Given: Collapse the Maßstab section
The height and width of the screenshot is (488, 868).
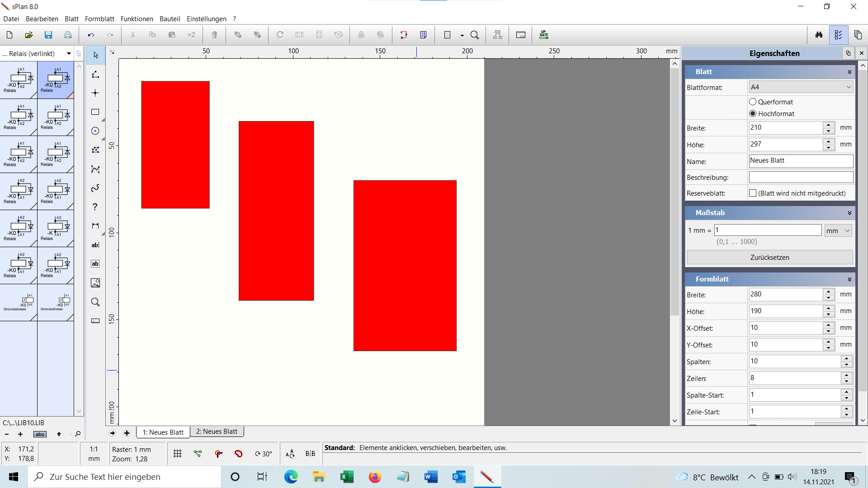Looking at the screenshot, I should pos(849,213).
